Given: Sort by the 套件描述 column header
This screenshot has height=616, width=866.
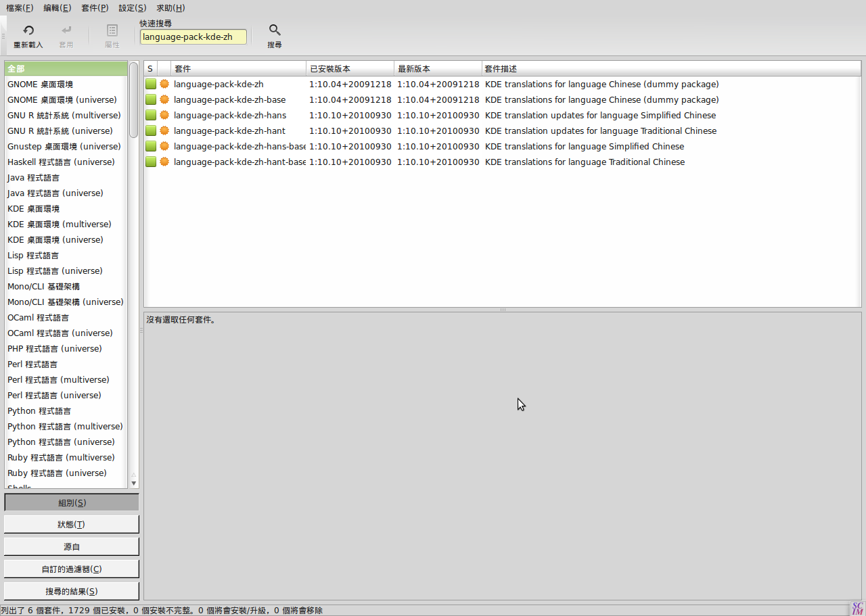Looking at the screenshot, I should coord(671,69).
